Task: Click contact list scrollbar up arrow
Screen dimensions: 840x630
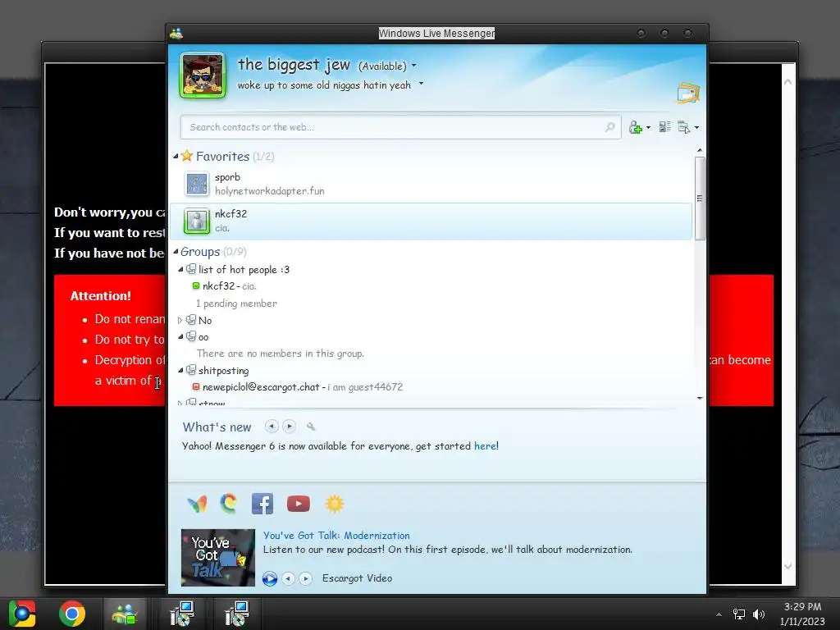Action: 700,151
